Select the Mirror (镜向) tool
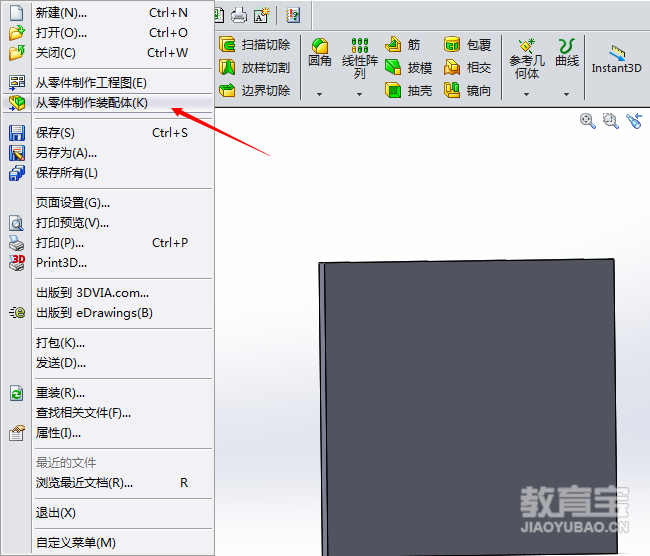This screenshot has height=556, width=650. click(x=468, y=90)
